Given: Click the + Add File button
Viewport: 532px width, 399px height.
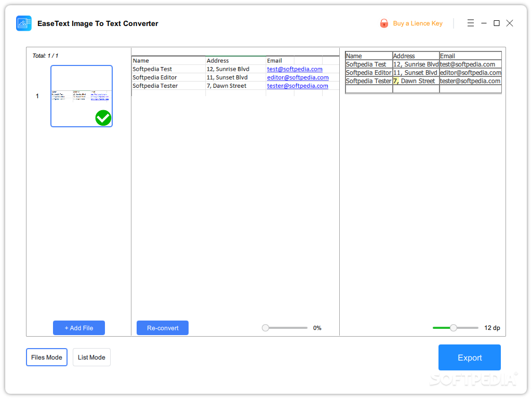Looking at the screenshot, I should (79, 328).
